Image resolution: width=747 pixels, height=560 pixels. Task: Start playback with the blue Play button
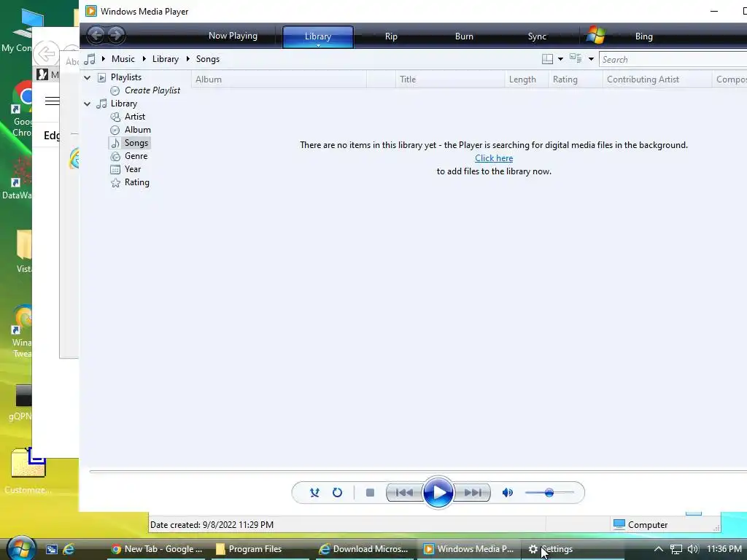pos(438,492)
